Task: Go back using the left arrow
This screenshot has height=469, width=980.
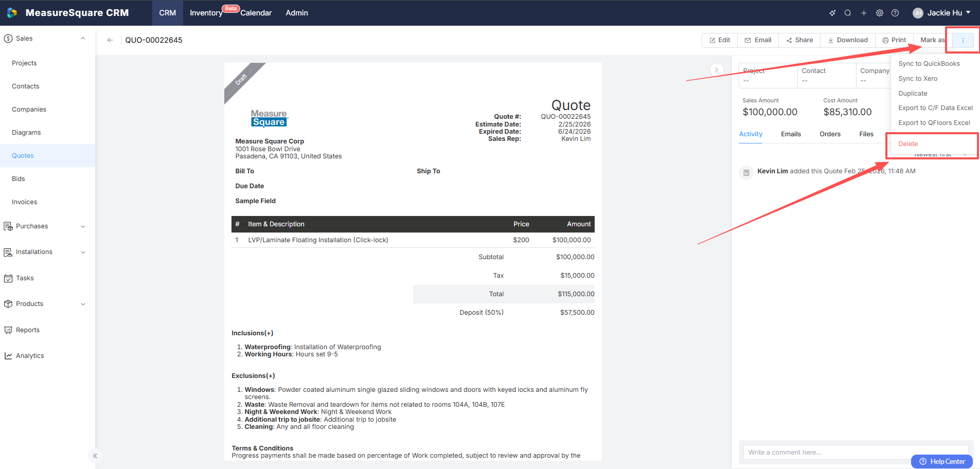Action: [x=110, y=40]
